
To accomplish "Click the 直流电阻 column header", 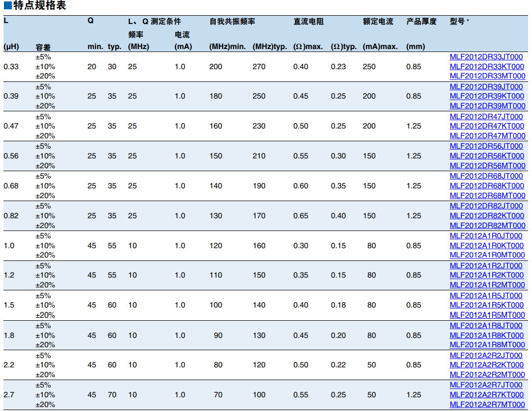I will point(308,22).
